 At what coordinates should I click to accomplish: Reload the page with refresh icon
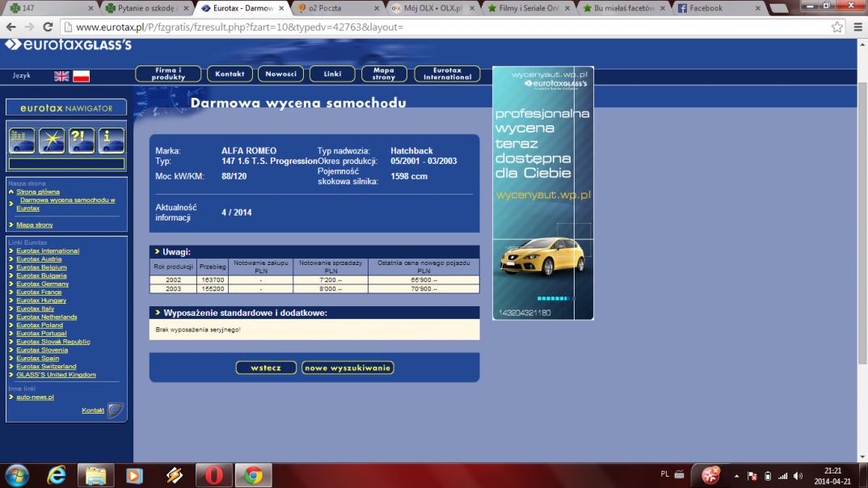point(48,27)
